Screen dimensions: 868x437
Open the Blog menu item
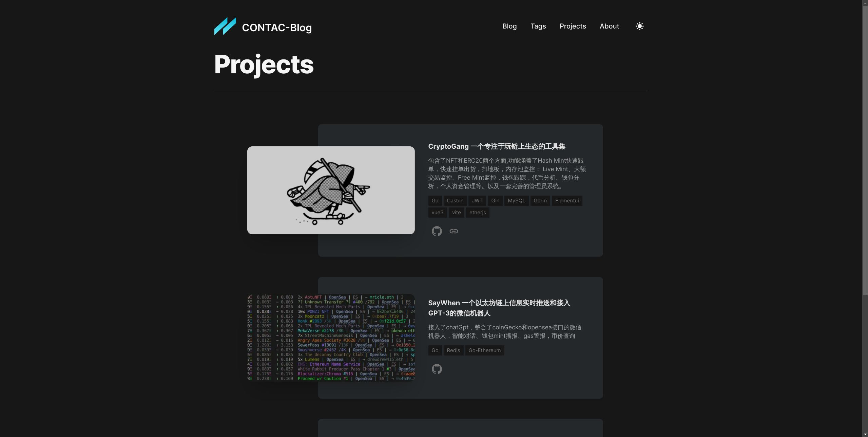pyautogui.click(x=509, y=26)
